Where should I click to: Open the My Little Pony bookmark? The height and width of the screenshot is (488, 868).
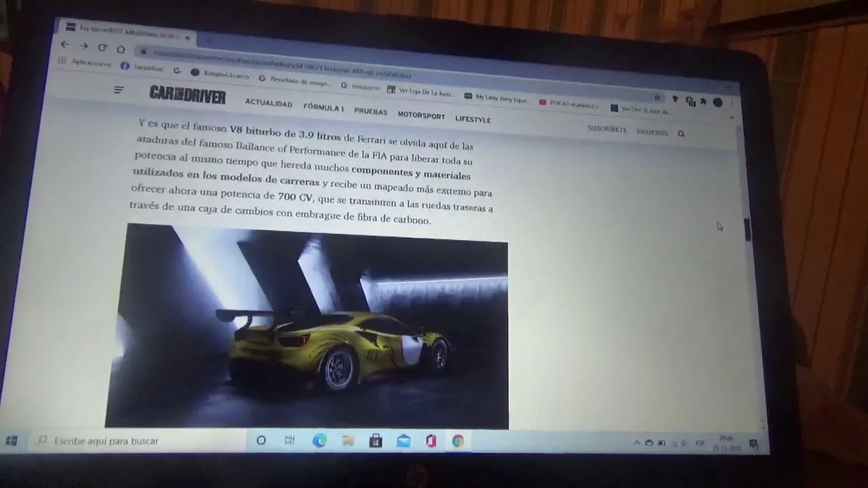pyautogui.click(x=496, y=98)
